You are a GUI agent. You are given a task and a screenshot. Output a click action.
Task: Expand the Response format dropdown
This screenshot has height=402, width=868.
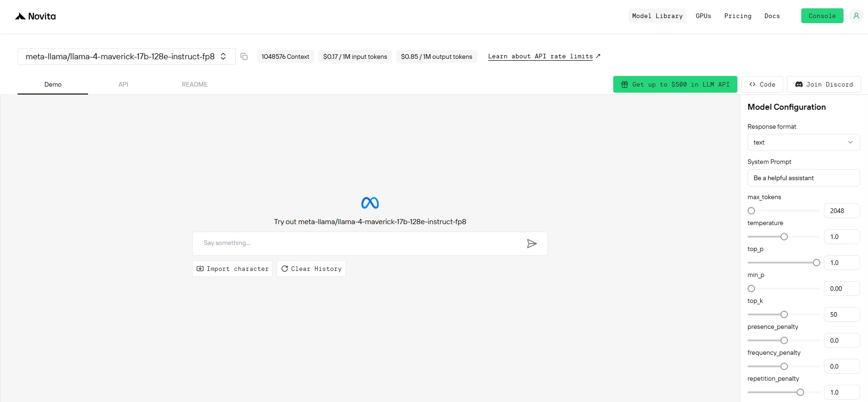pos(804,142)
